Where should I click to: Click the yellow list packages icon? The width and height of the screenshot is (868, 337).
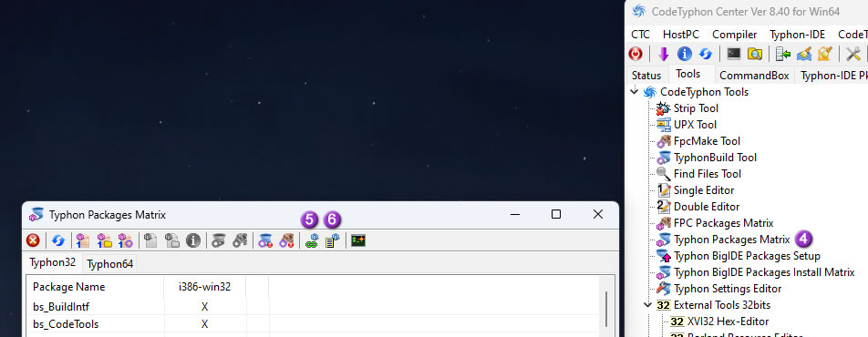[x=332, y=240]
